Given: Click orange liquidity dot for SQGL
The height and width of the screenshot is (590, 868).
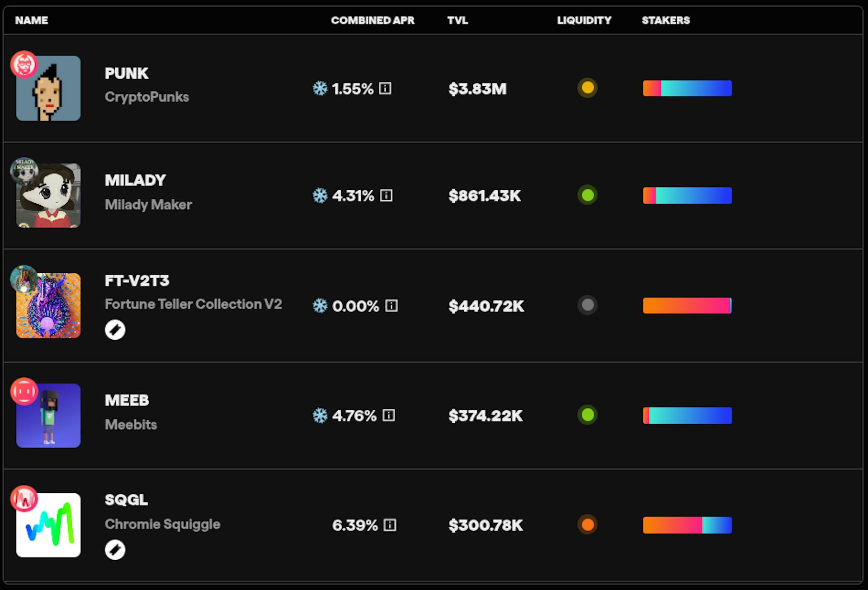Looking at the screenshot, I should 587,524.
